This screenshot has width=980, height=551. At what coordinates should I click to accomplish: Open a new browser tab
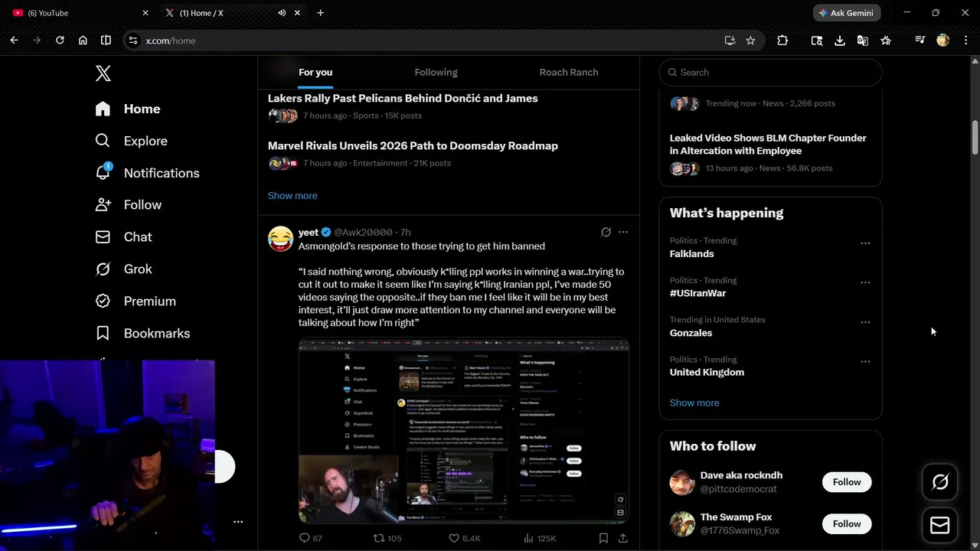[320, 13]
